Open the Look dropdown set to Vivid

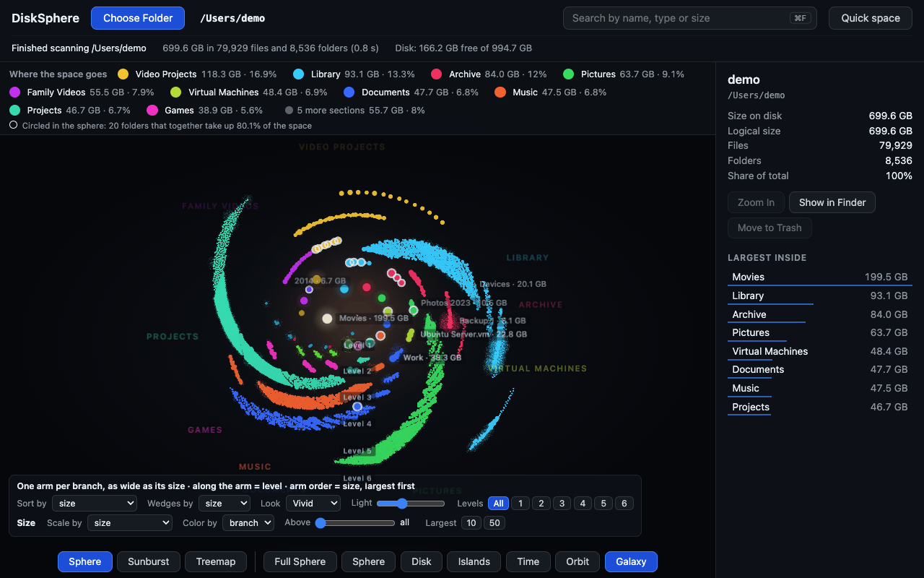[313, 504]
